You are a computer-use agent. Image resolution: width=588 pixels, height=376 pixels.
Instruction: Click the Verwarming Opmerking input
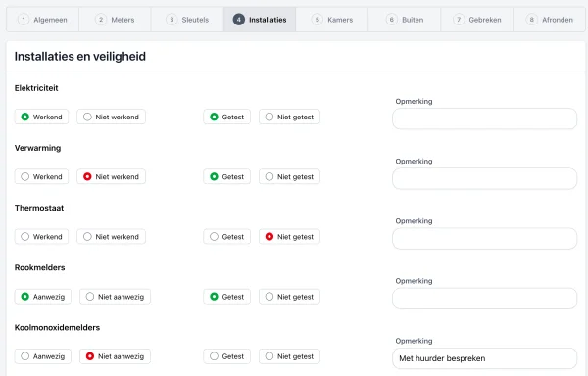click(484, 178)
